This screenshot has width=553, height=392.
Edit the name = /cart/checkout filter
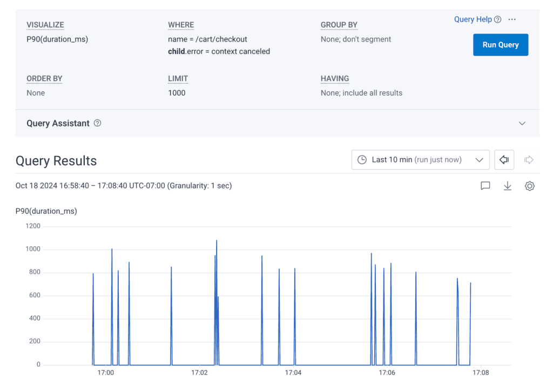[207, 39]
